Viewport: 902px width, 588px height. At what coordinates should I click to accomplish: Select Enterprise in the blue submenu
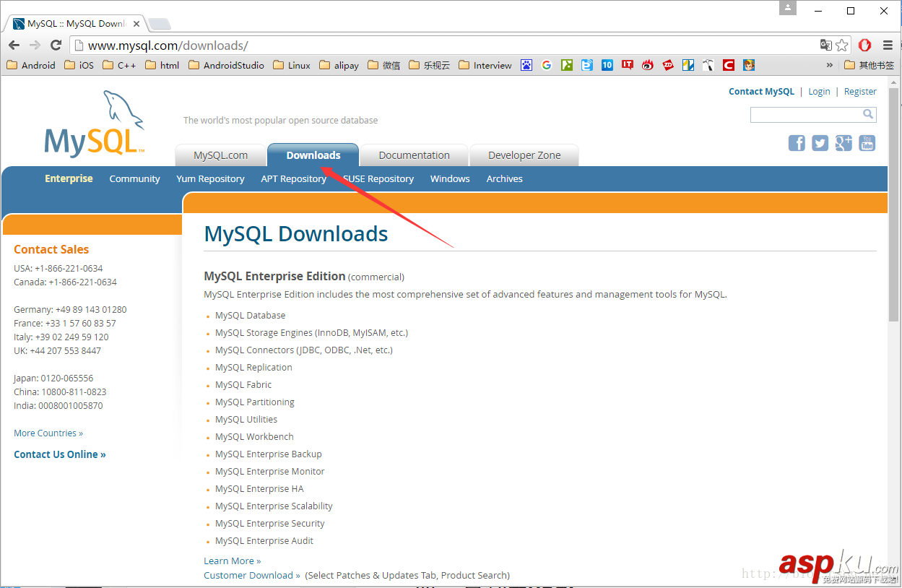pos(69,178)
